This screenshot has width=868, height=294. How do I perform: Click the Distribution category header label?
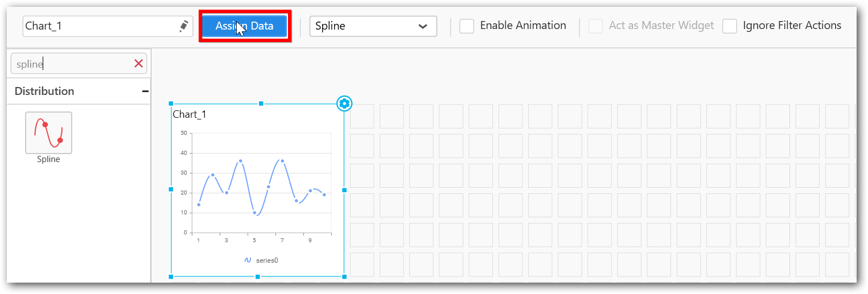44,91
